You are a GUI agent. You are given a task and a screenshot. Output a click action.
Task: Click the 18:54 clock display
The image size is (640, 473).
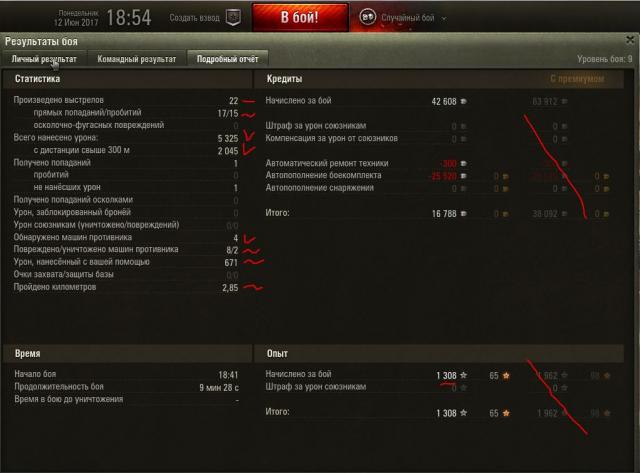pos(129,18)
